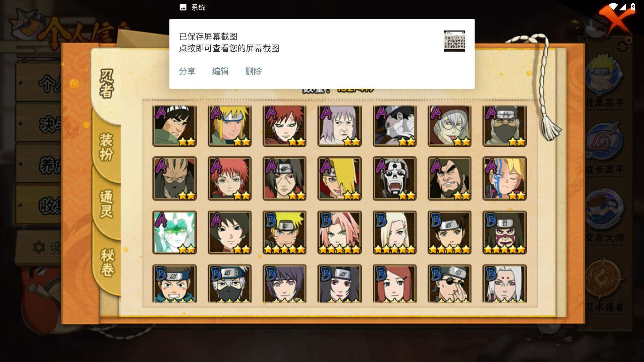Select Minato blond ninja portrait
Viewport: 644px width, 362px height.
[229, 126]
